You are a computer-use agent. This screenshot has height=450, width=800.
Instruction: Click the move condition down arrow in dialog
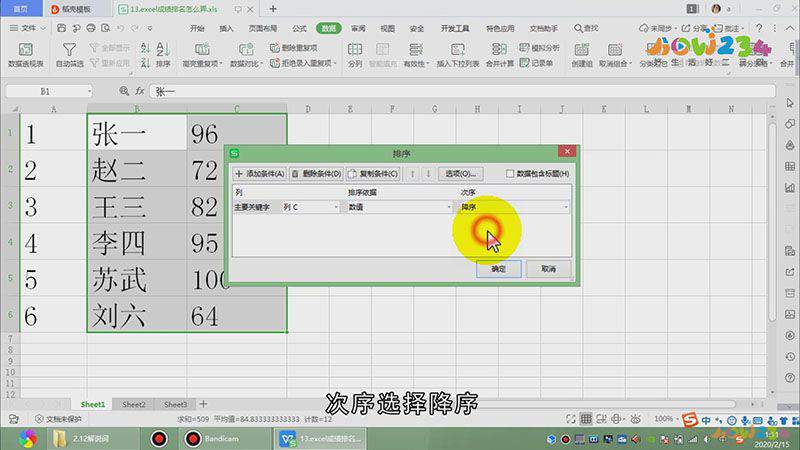pos(428,174)
